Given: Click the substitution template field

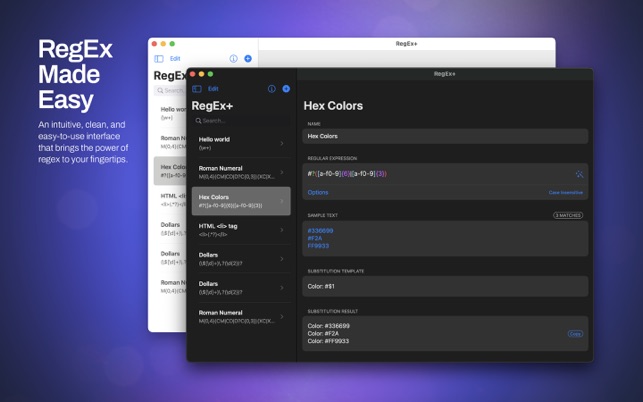Looking at the screenshot, I should [x=445, y=286].
